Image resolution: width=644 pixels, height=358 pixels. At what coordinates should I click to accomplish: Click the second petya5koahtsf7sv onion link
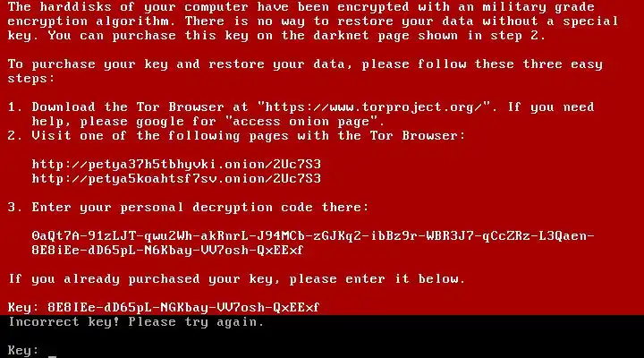click(x=176, y=179)
